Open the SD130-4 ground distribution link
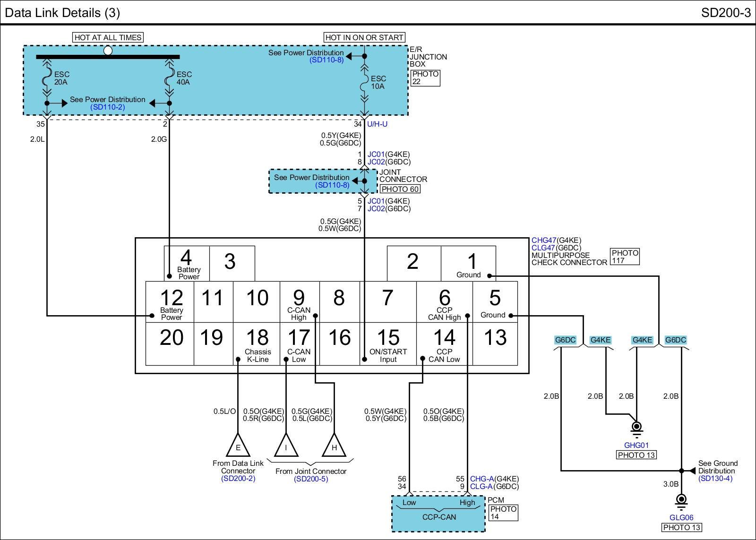The width and height of the screenshot is (756, 540). click(x=715, y=479)
